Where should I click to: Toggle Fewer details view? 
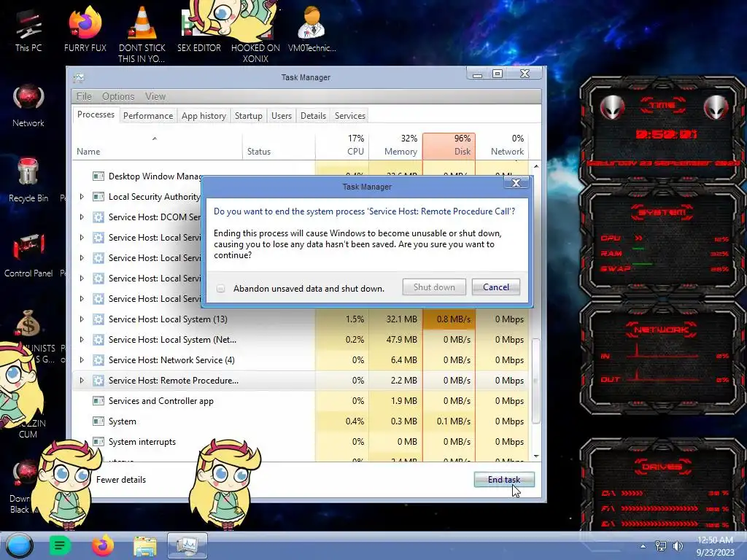[x=121, y=480]
